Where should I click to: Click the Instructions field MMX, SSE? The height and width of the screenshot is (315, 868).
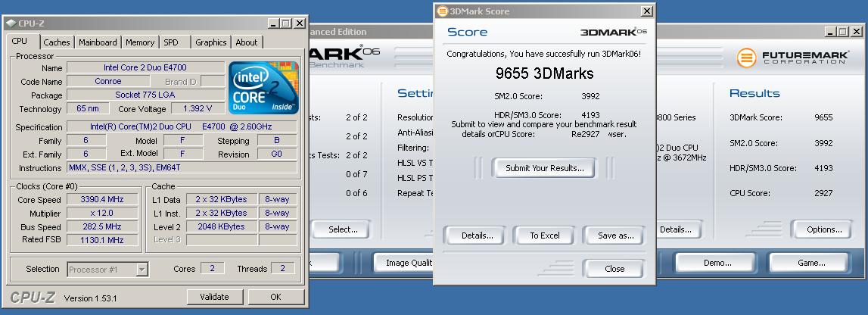[x=182, y=168]
